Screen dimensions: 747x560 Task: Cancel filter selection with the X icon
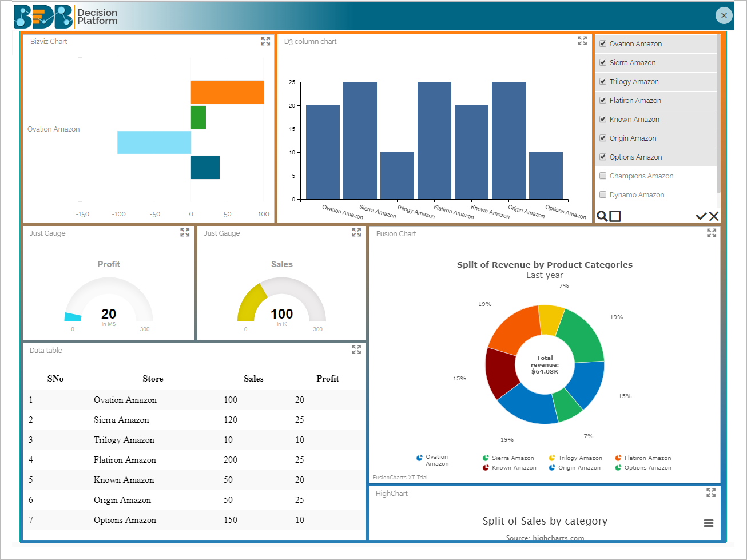714,216
